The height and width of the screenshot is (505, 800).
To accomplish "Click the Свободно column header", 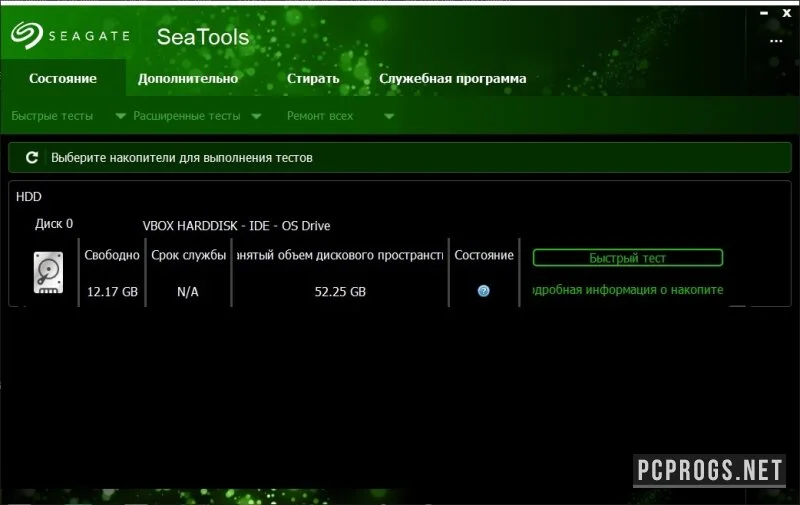I will tap(112, 255).
